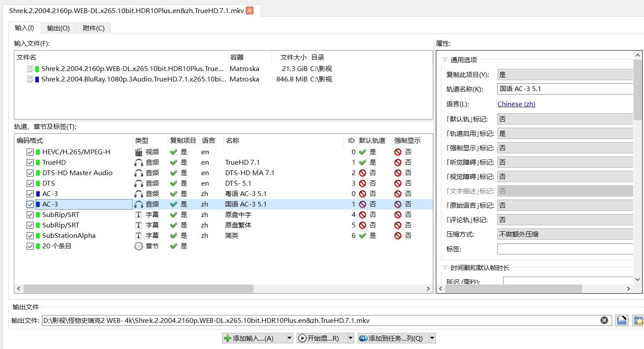
Task: Click forced-display 否 icon in HEVC row
Action: click(x=398, y=152)
